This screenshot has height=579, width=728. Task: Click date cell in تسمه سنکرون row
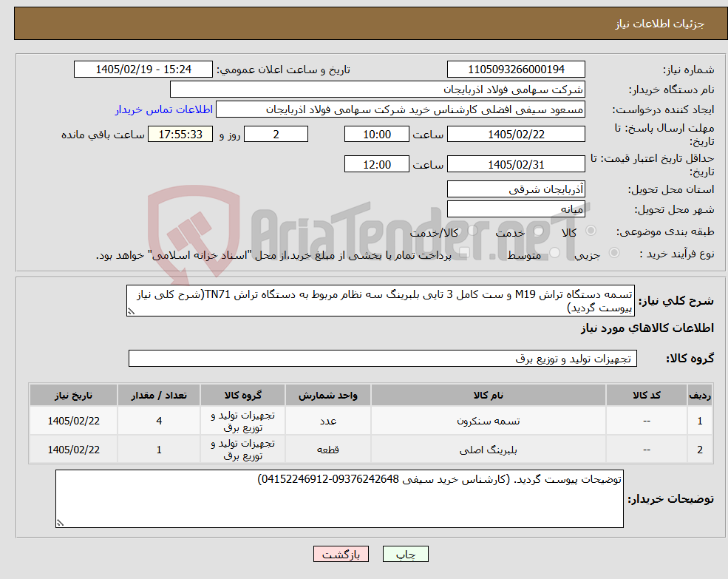[x=73, y=421]
